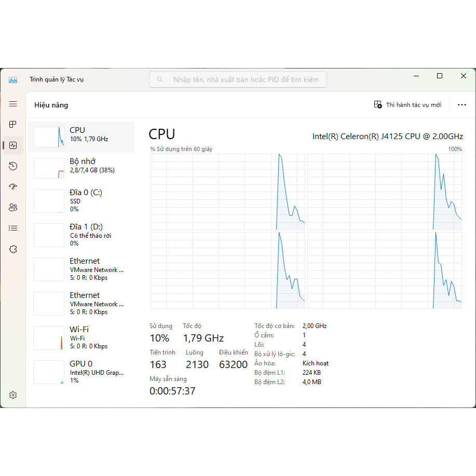Select "Đĩa 0 (C:)" SSD entry

coord(81,200)
